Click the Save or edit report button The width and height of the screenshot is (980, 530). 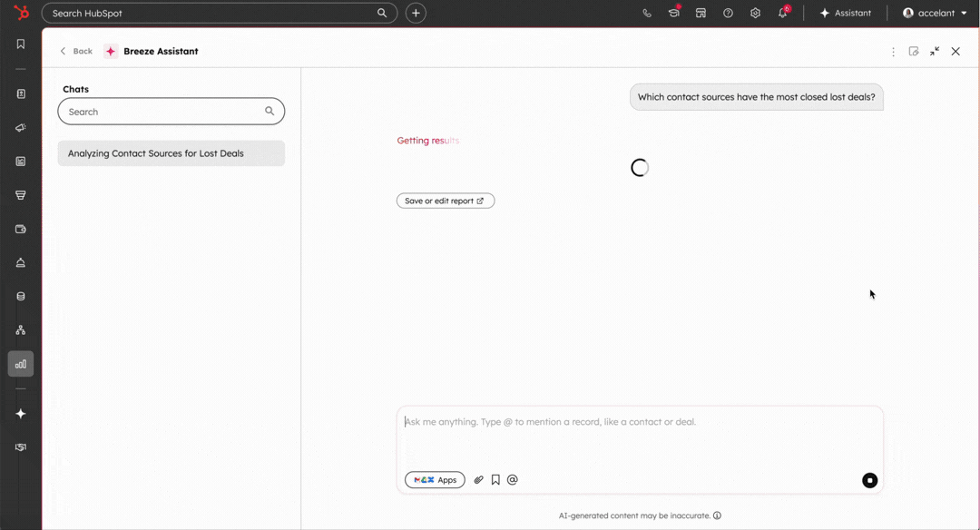coord(446,201)
